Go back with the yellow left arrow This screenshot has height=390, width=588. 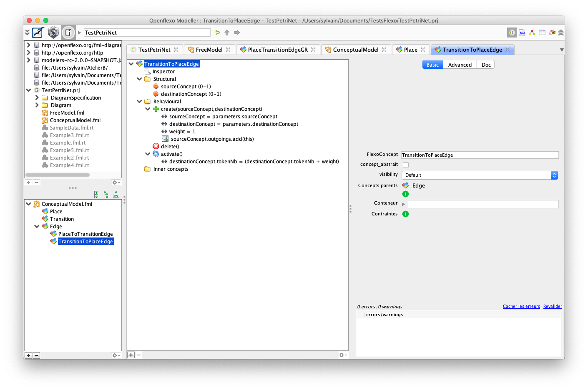tap(217, 32)
